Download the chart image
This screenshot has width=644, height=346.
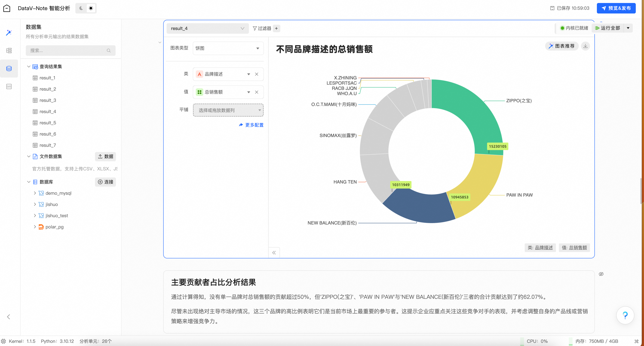(x=585, y=46)
